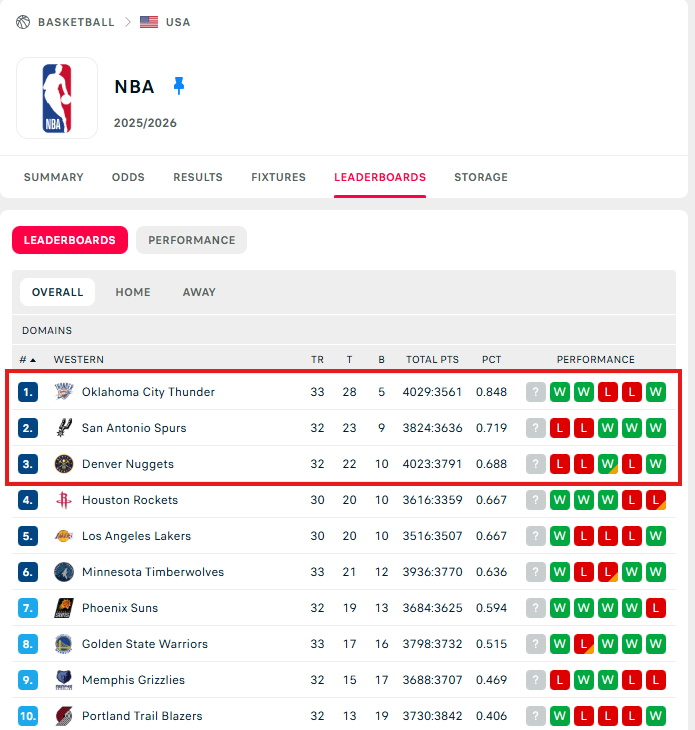Click the basketball icon in breadcrumb
The height and width of the screenshot is (730, 695).
23,22
